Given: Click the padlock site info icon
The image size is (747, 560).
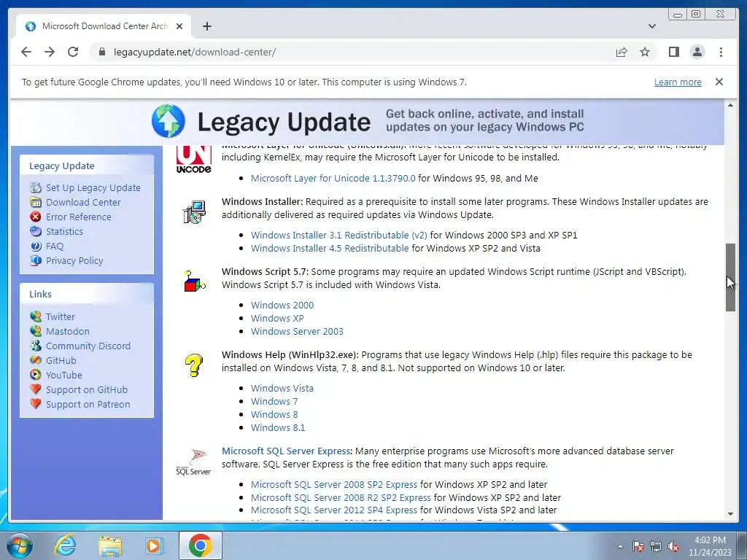Looking at the screenshot, I should tap(101, 52).
